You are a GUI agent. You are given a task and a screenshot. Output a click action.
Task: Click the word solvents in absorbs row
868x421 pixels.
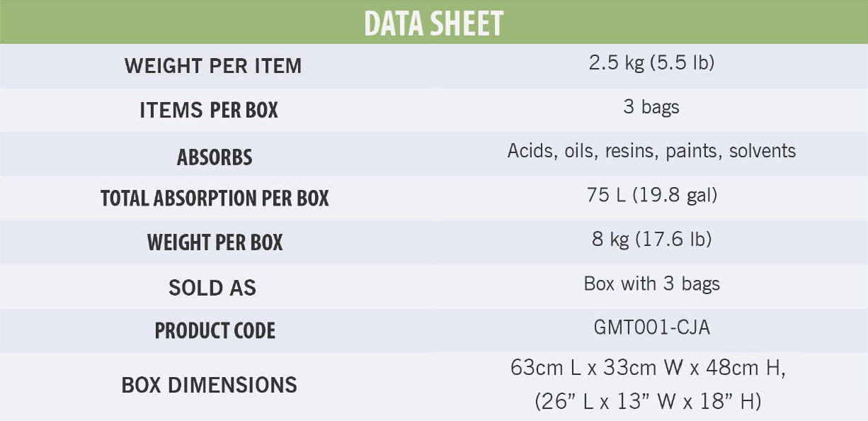pos(763,151)
